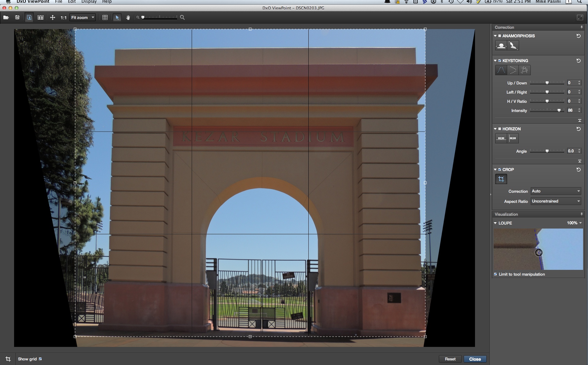Select the horizontal horizon level tool

pos(501,138)
